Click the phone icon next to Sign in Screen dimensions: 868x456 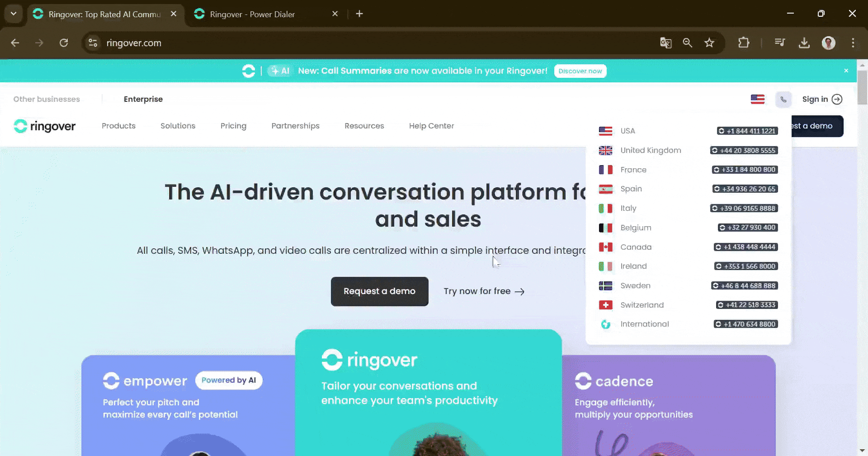[783, 99]
